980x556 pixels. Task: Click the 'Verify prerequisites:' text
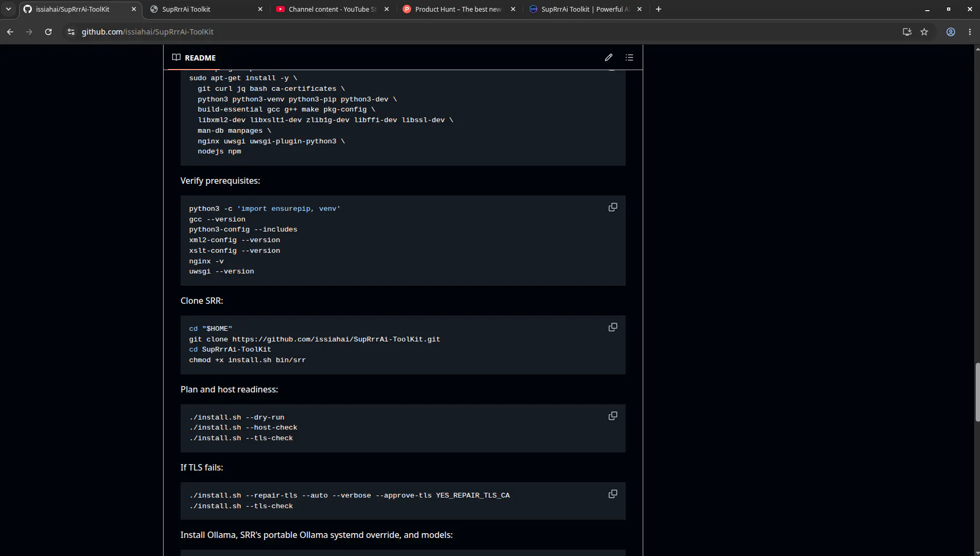pyautogui.click(x=220, y=181)
